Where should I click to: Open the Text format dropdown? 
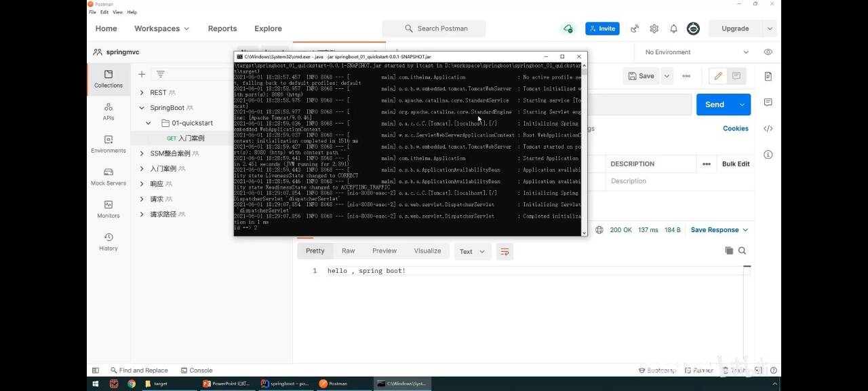[473, 251]
